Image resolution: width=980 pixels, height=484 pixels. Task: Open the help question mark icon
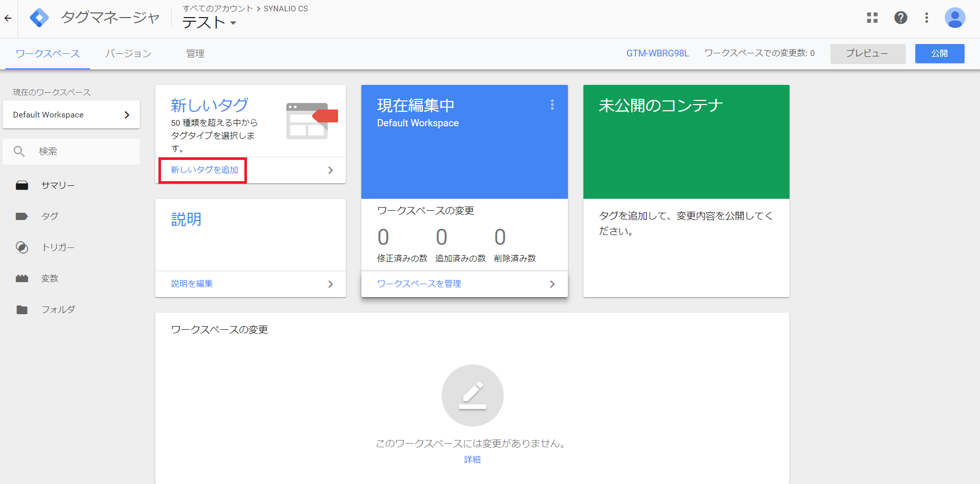[901, 18]
